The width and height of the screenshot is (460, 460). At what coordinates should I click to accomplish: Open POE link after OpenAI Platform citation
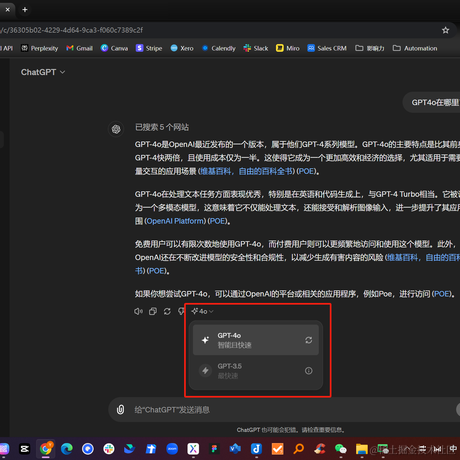(218, 221)
